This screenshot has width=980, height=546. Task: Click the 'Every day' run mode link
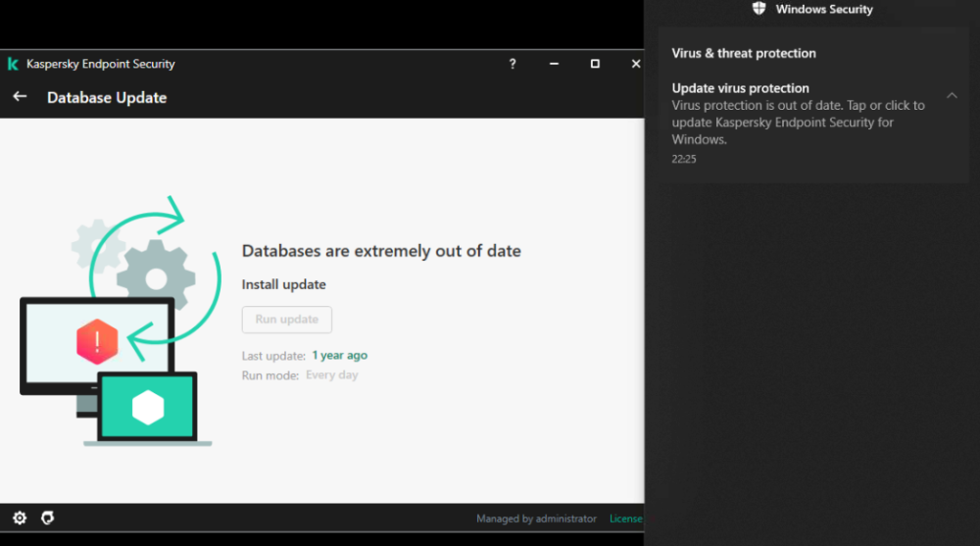[332, 375]
